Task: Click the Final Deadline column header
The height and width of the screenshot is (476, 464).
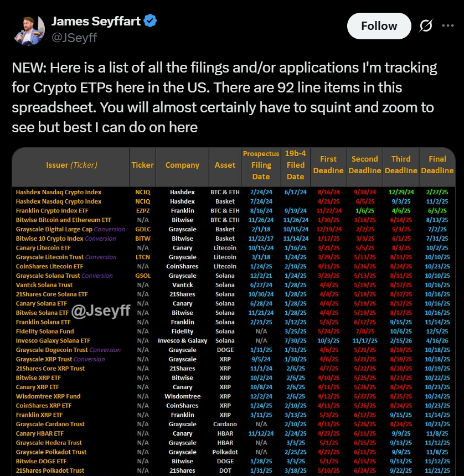Action: click(x=437, y=165)
